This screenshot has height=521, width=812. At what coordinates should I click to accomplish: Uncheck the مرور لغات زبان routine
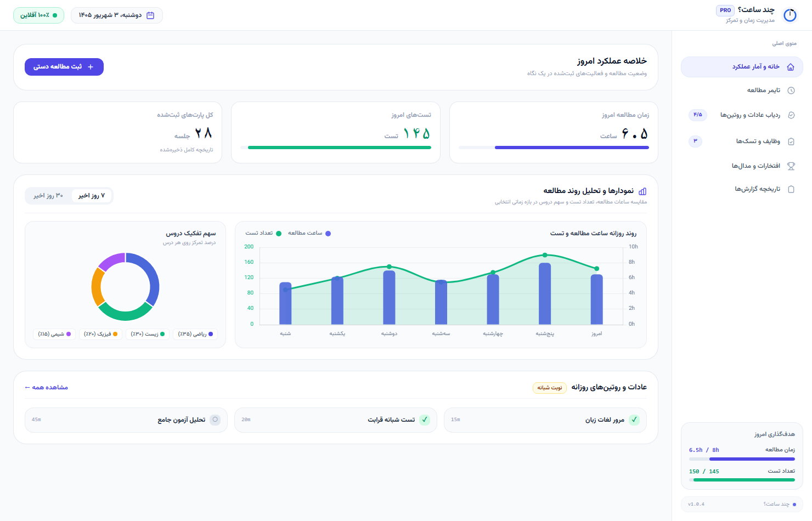634,420
